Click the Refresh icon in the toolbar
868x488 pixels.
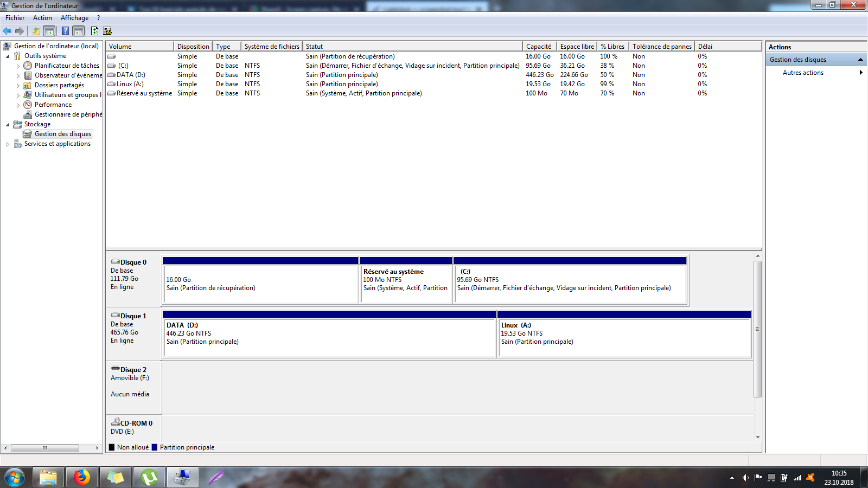(x=94, y=31)
